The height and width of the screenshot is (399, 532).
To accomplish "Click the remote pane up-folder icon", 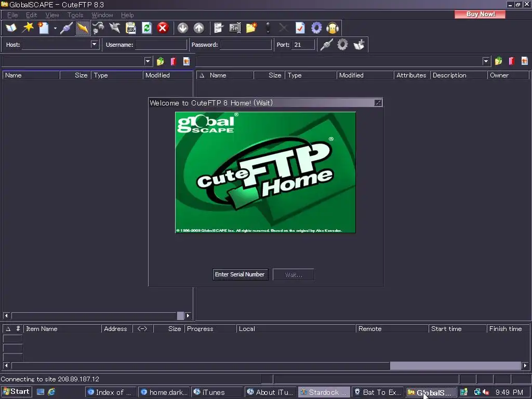I will [498, 61].
